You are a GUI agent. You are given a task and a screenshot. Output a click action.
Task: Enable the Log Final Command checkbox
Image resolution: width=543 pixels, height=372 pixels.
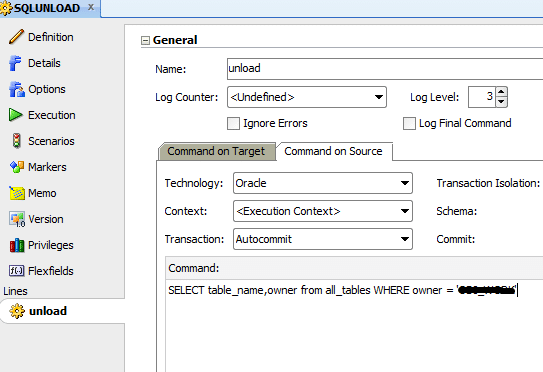409,123
